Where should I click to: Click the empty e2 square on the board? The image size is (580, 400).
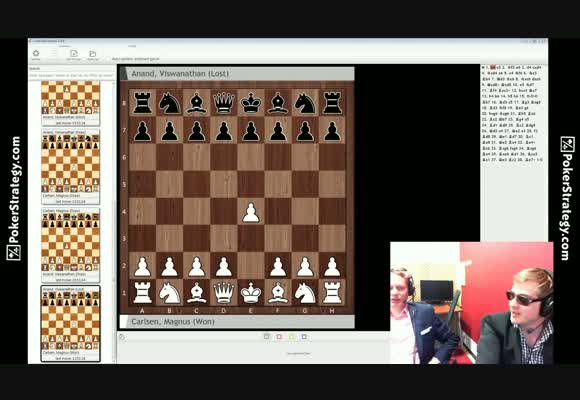click(x=251, y=266)
